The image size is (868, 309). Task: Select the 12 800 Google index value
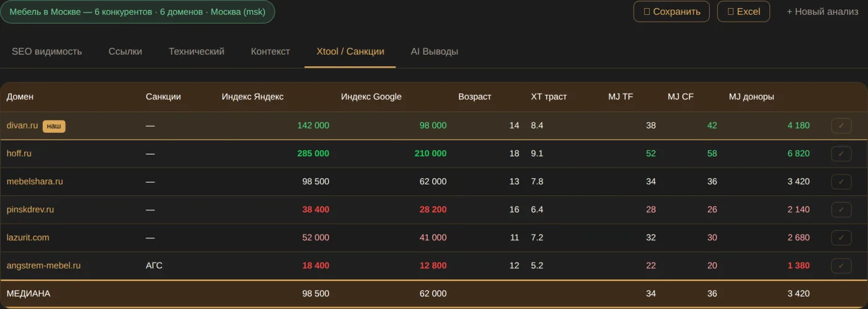433,265
